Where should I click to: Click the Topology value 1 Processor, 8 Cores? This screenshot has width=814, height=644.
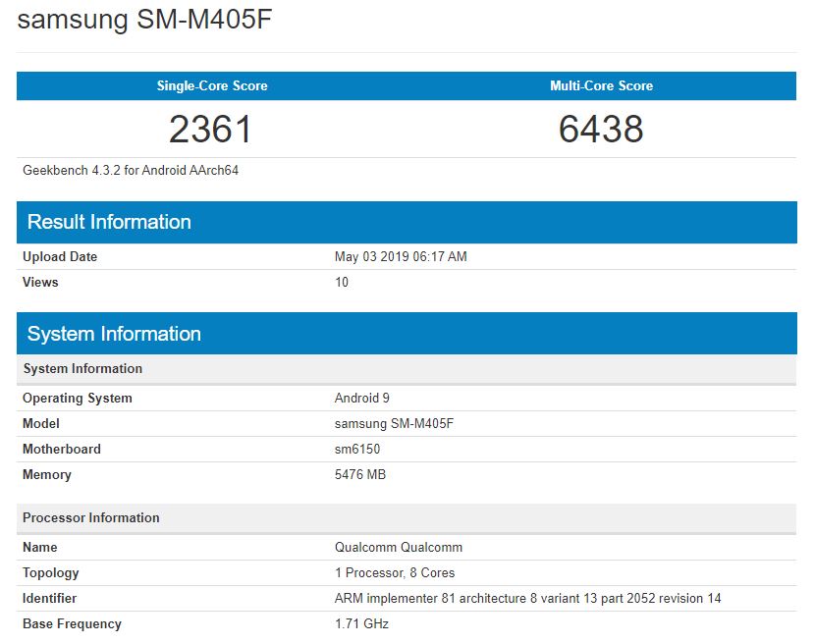(x=395, y=573)
